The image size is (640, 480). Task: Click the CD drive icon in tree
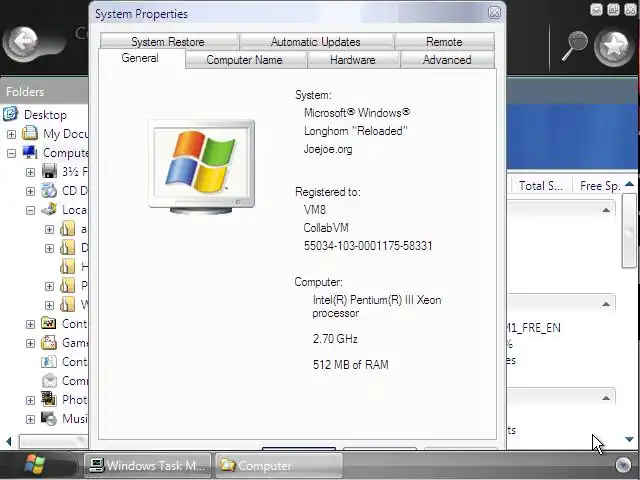[49, 190]
